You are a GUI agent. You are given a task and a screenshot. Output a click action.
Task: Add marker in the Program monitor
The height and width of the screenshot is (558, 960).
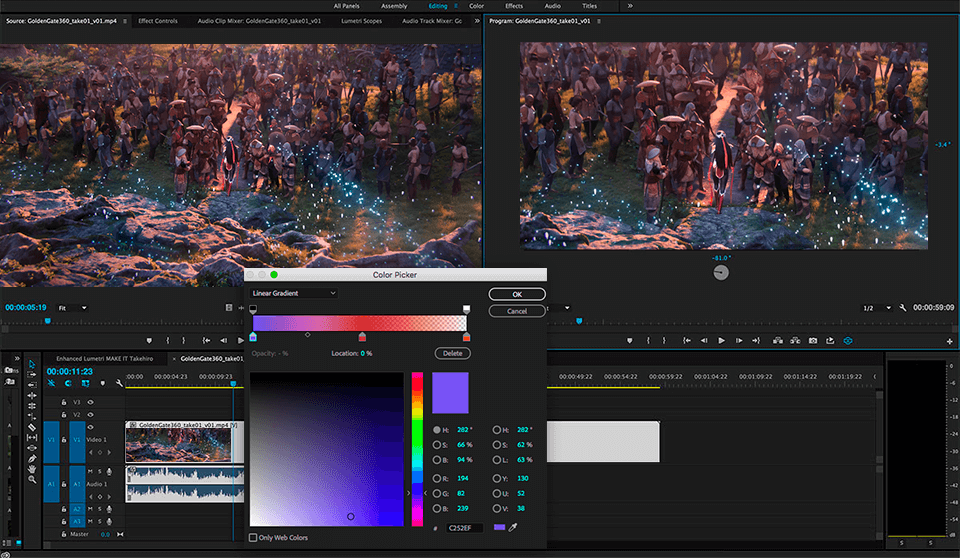pos(629,341)
